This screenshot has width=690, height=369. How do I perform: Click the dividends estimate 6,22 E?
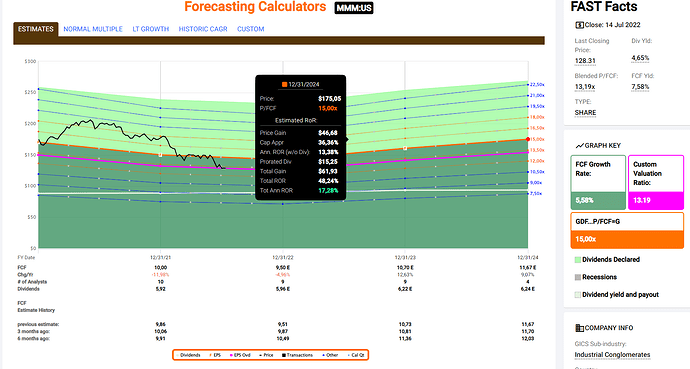[405, 289]
